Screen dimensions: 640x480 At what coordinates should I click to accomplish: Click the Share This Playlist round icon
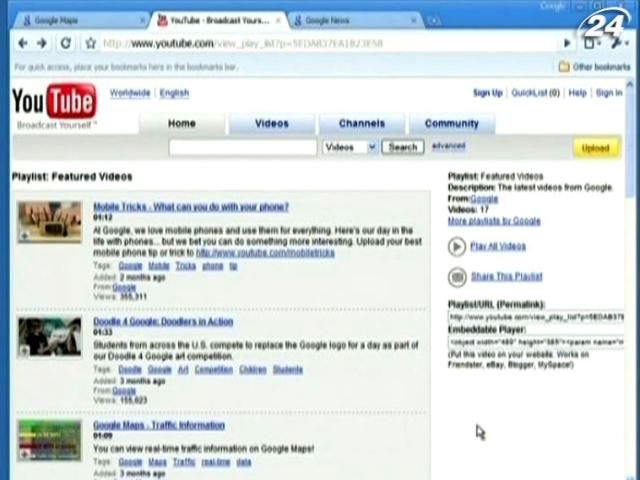click(x=457, y=277)
